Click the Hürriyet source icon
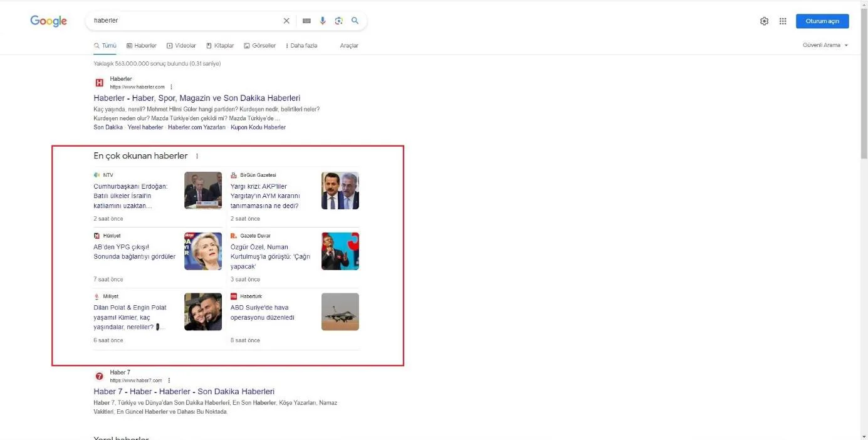 point(97,236)
